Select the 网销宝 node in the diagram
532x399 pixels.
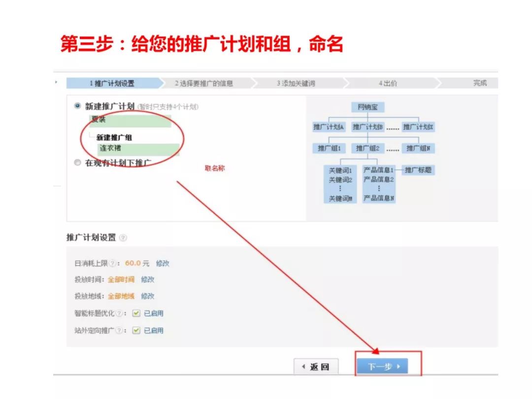pyautogui.click(x=368, y=107)
